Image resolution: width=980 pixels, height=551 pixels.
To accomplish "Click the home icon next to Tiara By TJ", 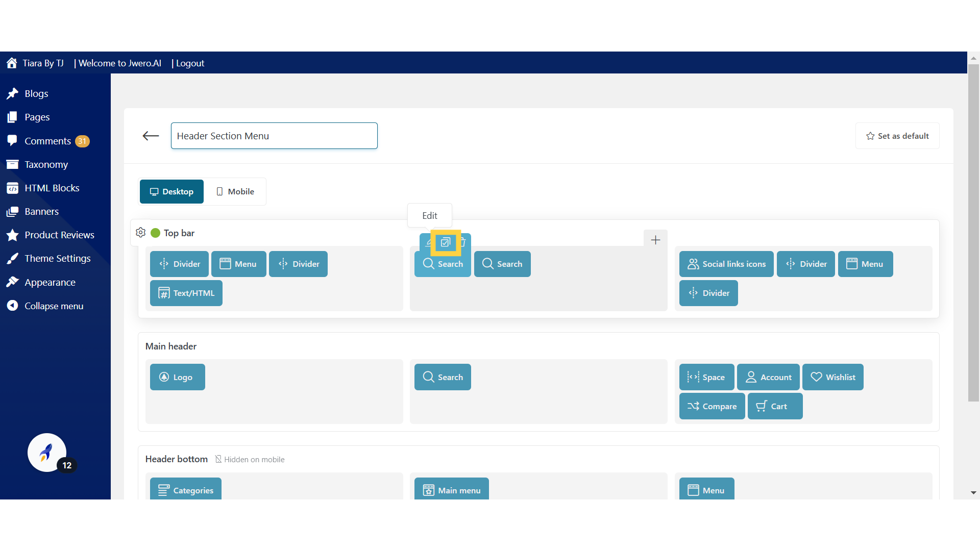I will pyautogui.click(x=12, y=63).
